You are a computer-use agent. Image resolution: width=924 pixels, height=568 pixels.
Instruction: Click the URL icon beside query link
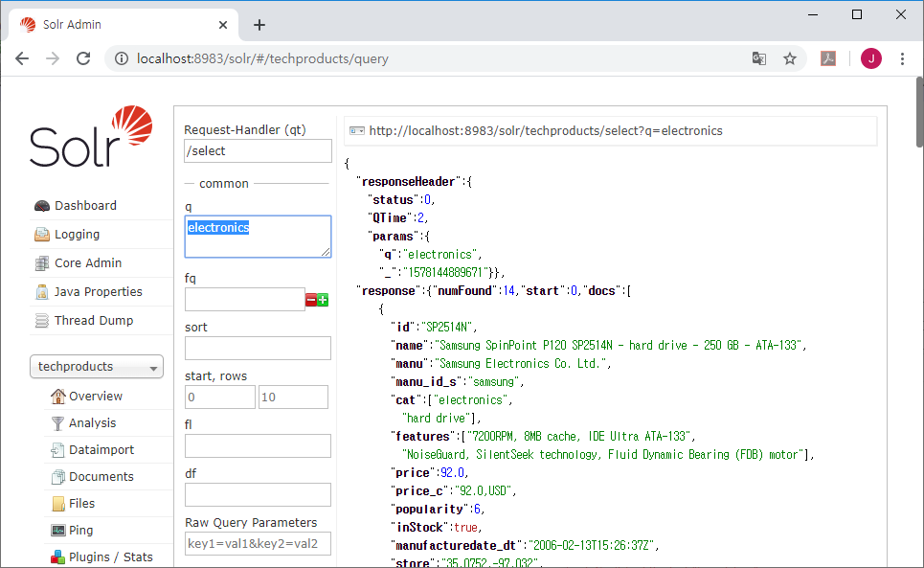tap(357, 131)
